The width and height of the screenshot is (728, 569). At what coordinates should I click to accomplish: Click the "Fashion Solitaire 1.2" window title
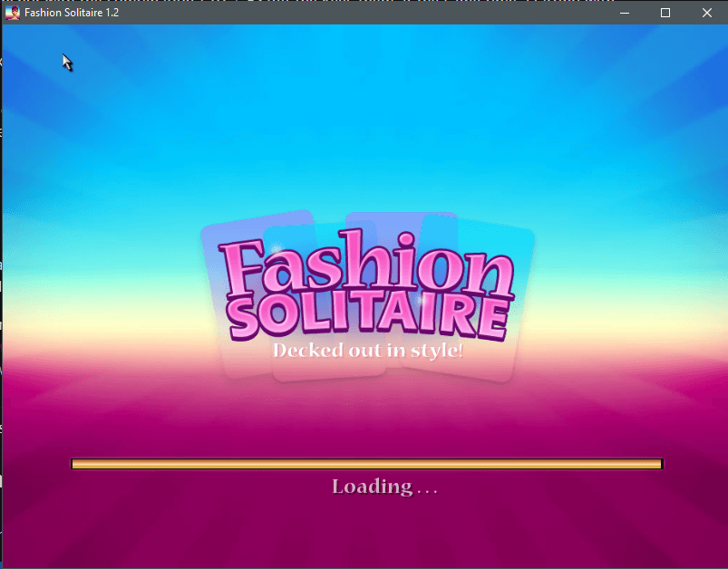tap(72, 13)
